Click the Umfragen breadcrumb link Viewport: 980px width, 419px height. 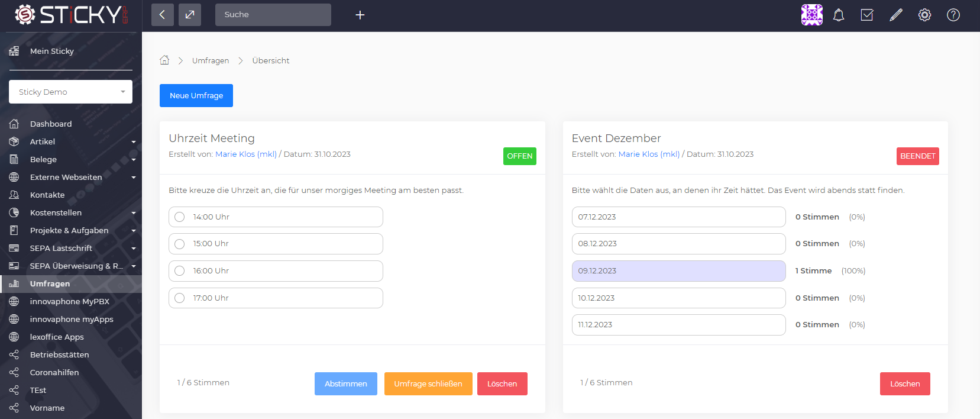coord(211,60)
